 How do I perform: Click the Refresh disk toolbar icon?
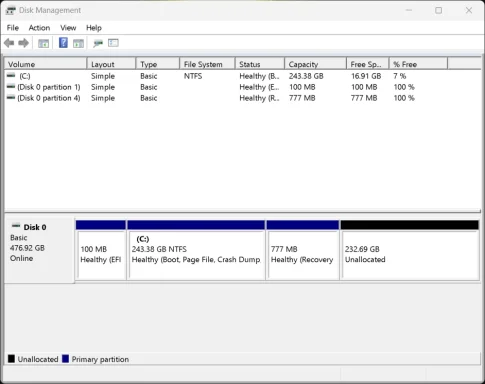pyautogui.click(x=98, y=43)
